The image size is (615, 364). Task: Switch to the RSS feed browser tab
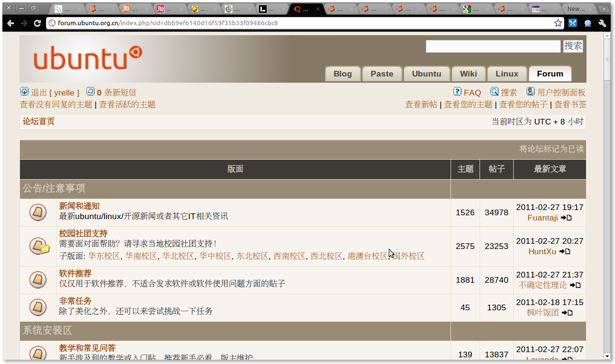click(67, 9)
